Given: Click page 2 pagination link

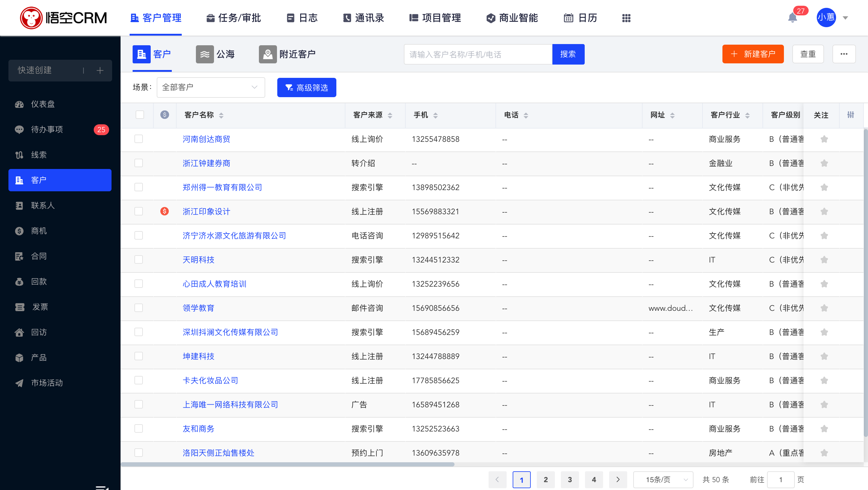Looking at the screenshot, I should pos(546,479).
